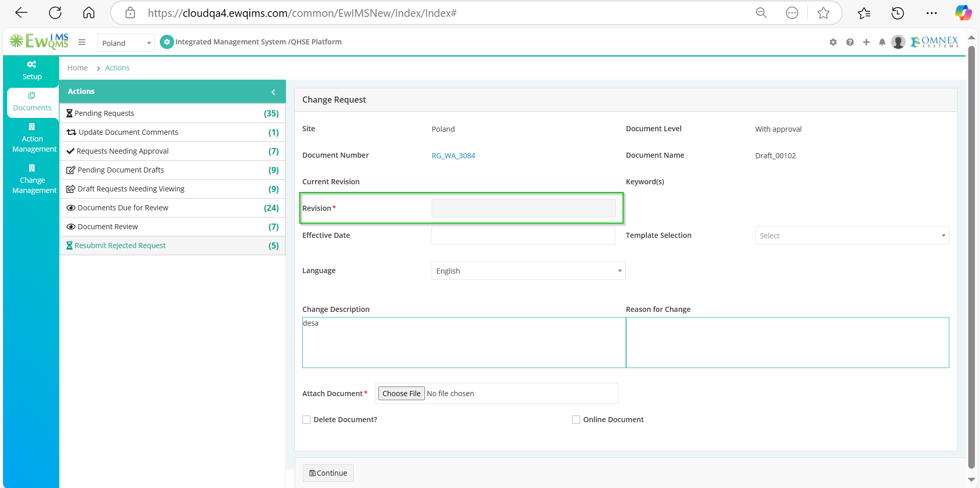Click Choose File to attach document
The width and height of the screenshot is (980, 488).
401,394
